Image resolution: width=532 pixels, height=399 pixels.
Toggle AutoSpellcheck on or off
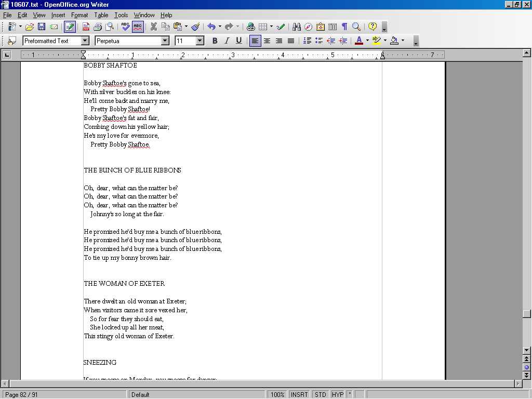pyautogui.click(x=138, y=26)
